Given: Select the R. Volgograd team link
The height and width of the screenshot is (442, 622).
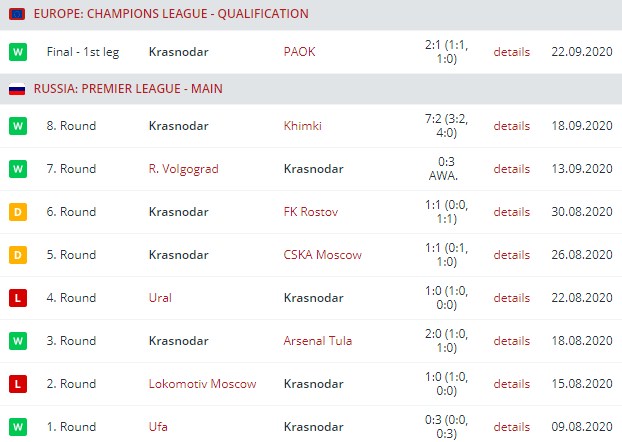Looking at the screenshot, I should [183, 169].
